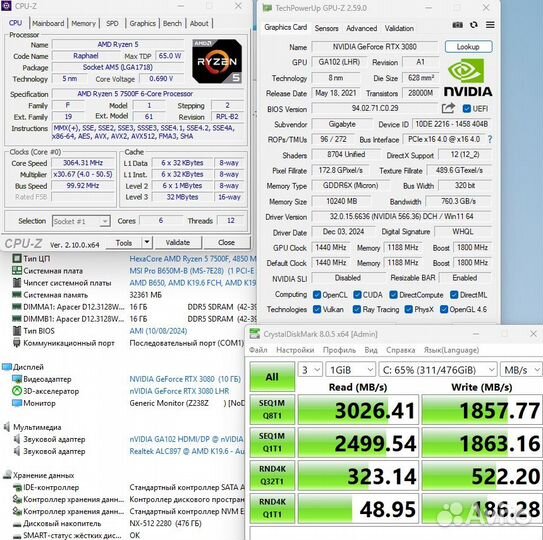Viewport: 543px width, 540px height.
Task: Click IDE-контроллер row icon
Action: click(17, 487)
